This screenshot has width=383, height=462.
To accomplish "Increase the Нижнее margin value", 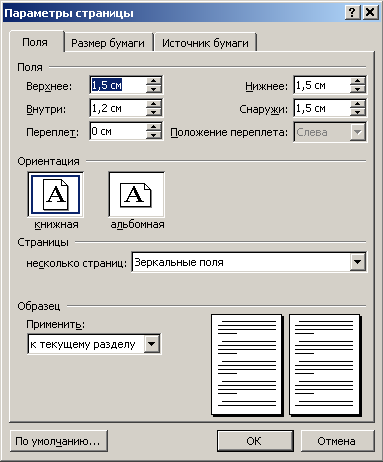I will [x=358, y=81].
